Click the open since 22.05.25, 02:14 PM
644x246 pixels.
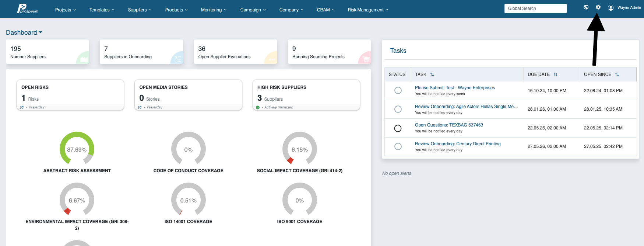click(x=603, y=128)
